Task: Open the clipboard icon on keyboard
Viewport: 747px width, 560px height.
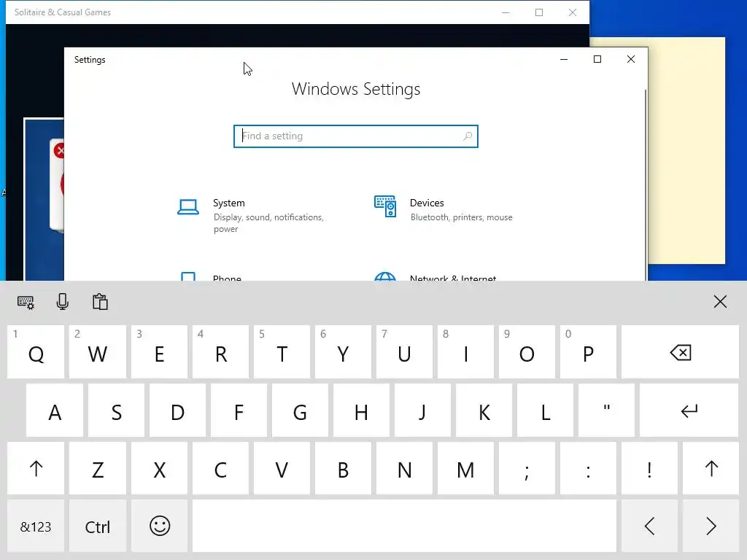Action: pos(100,302)
